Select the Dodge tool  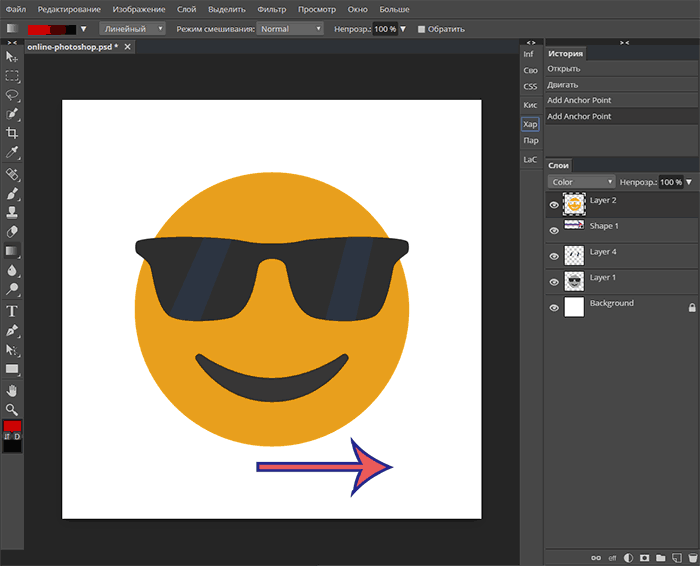12,289
